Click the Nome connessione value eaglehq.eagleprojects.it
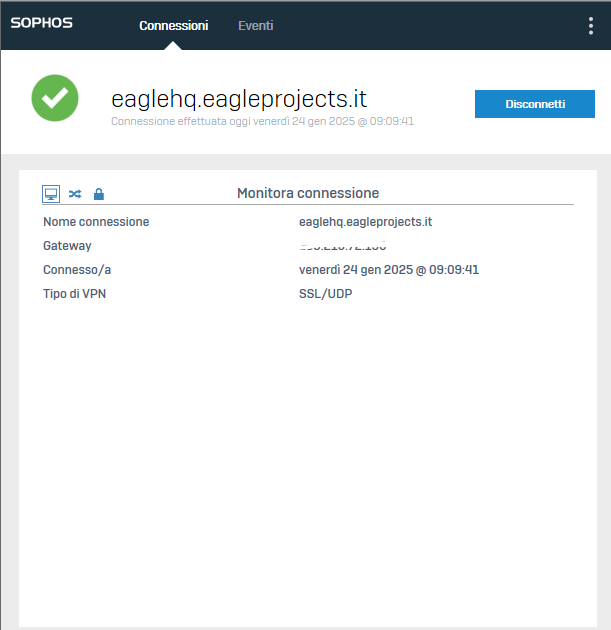 coord(365,222)
